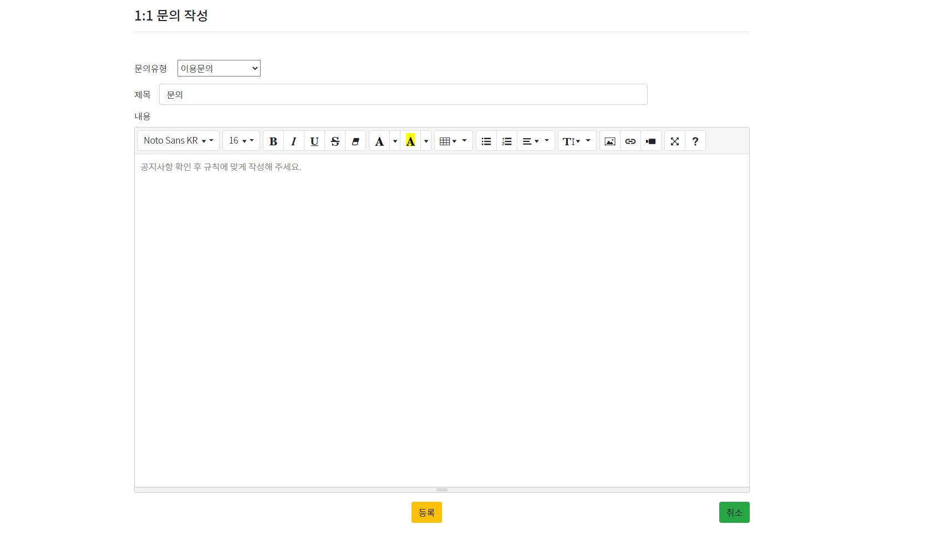Apply bold formatting in the editor
This screenshot has height=560, width=925.
coord(273,141)
